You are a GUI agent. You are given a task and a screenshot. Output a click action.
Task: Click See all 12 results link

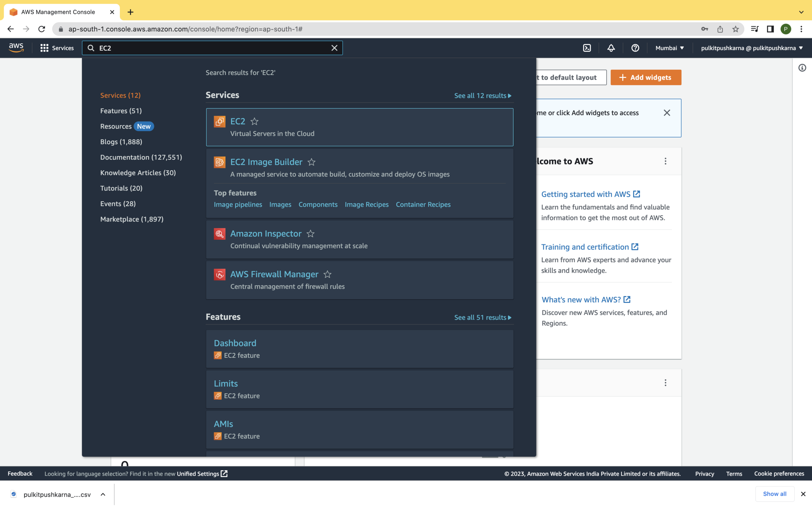[x=482, y=96]
